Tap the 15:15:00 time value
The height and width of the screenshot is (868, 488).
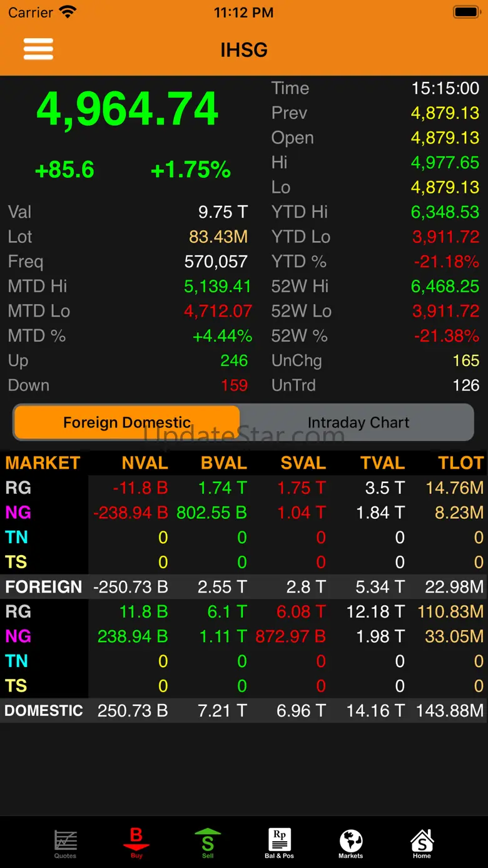tap(445, 88)
